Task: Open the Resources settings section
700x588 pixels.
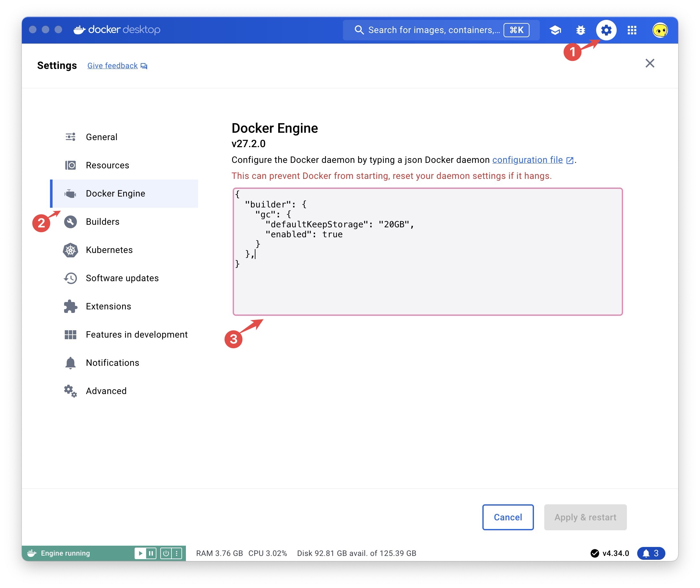Action: [124, 165]
